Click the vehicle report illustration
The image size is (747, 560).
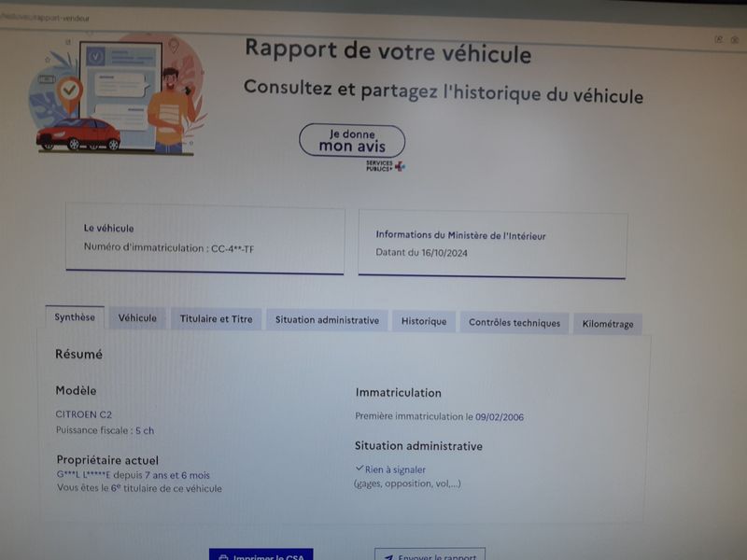click(120, 94)
